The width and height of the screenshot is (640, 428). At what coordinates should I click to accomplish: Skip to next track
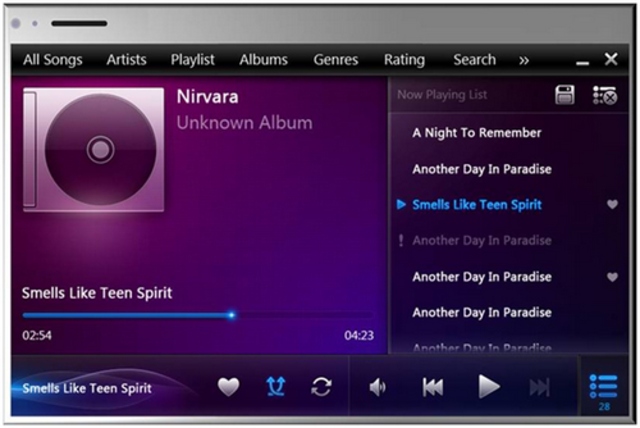point(539,387)
